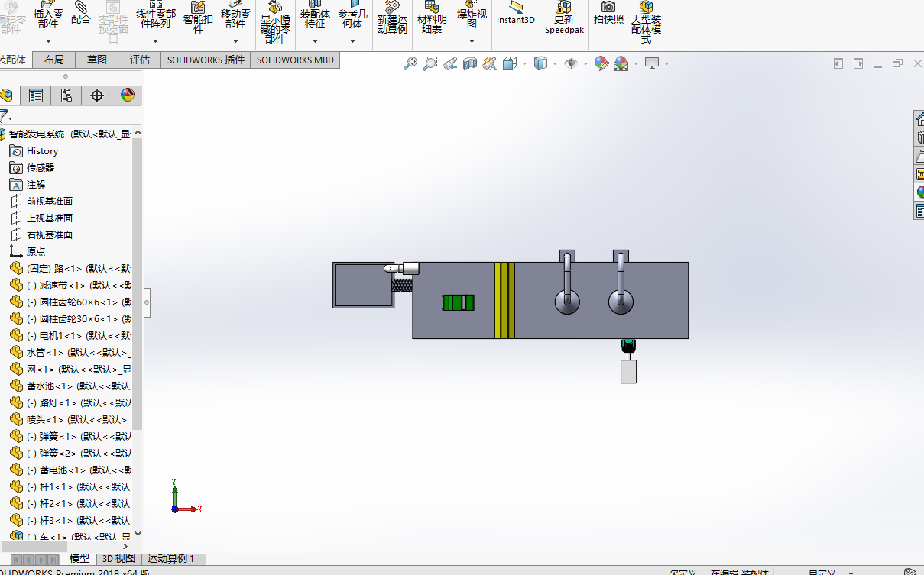Click Zoom to Fit icon in view toolbar
Viewport: 924px width, 575px height.
(x=410, y=63)
